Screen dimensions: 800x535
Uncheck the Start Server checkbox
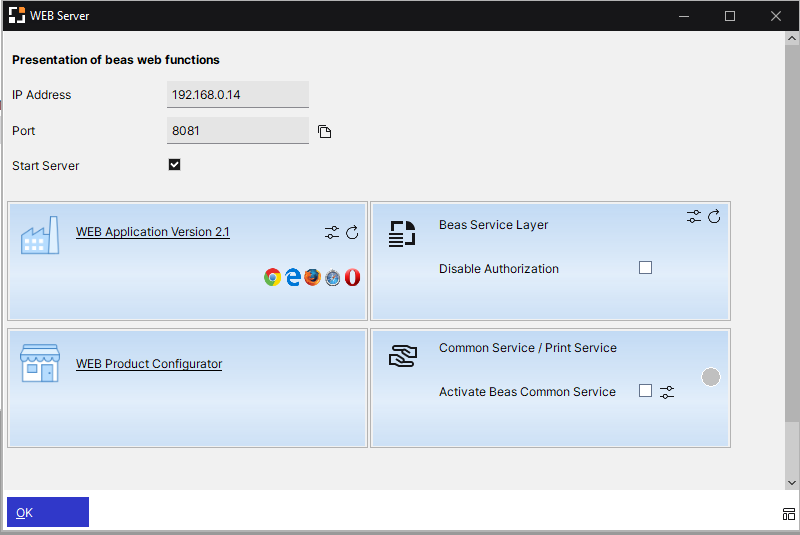point(175,165)
